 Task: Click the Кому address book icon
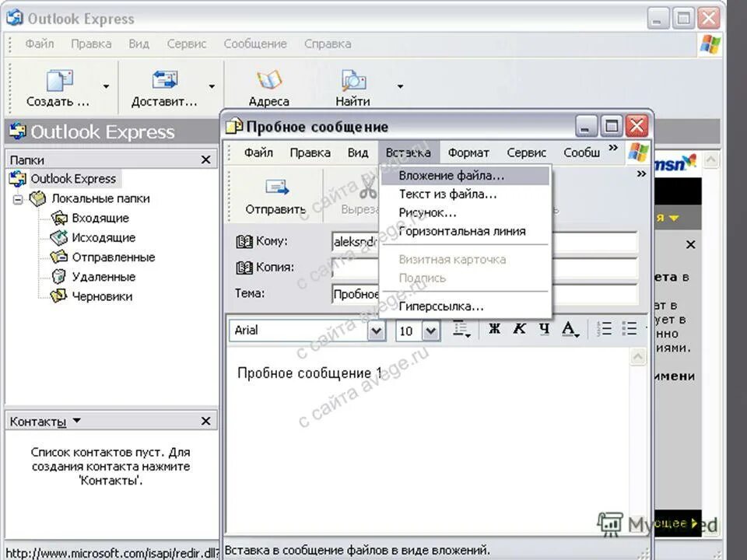[x=244, y=241]
